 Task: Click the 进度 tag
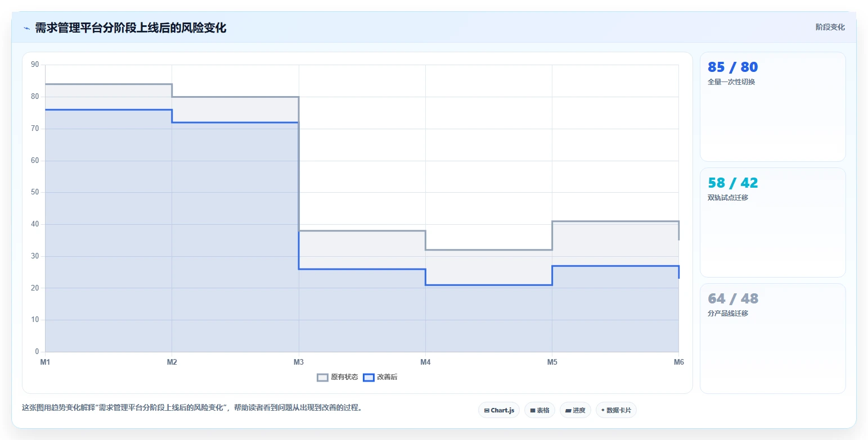(575, 410)
